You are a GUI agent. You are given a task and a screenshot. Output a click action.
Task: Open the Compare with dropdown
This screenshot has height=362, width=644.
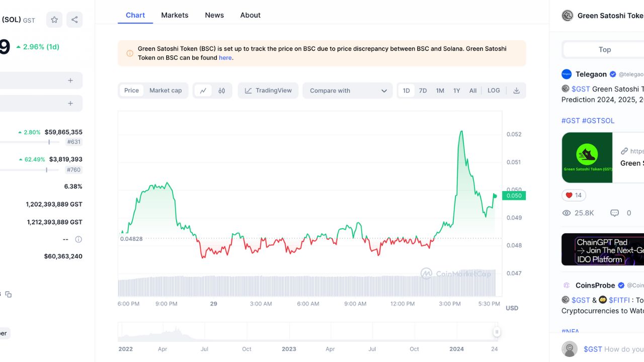[x=348, y=90]
